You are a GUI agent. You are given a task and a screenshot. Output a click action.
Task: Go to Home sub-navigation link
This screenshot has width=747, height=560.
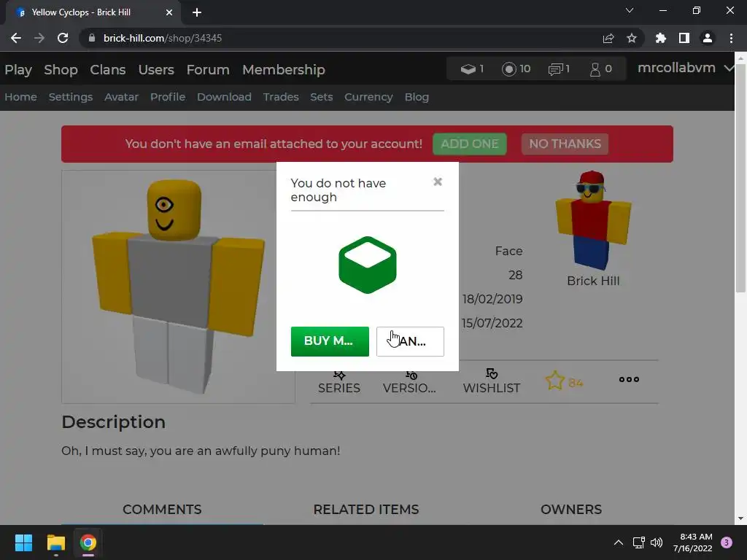click(20, 97)
